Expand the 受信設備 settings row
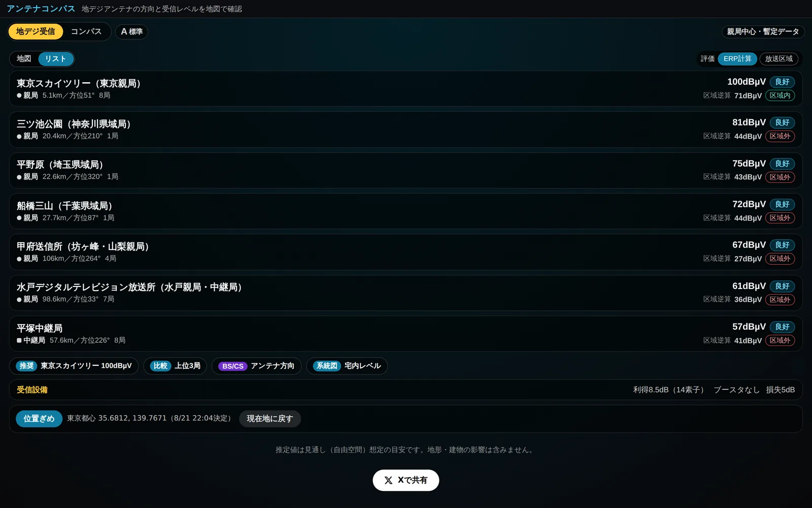Image resolution: width=812 pixels, height=508 pixels. (x=405, y=390)
